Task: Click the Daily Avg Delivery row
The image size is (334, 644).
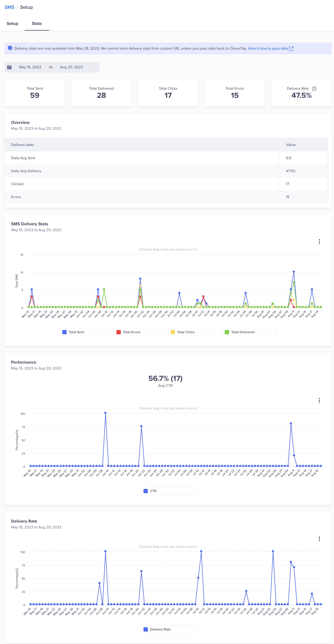Action: 166,171
